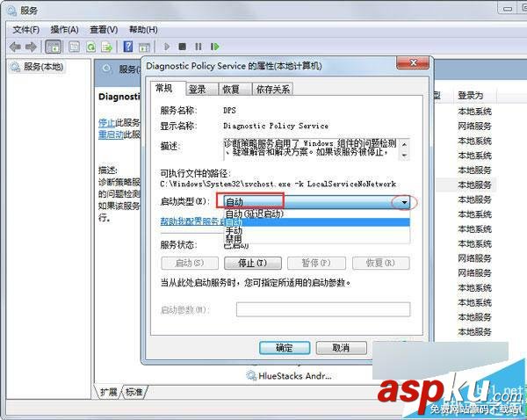Image resolution: width=527 pixels, height=420 pixels.
Task: Open the Properties toolbar icon
Action: click(x=75, y=47)
